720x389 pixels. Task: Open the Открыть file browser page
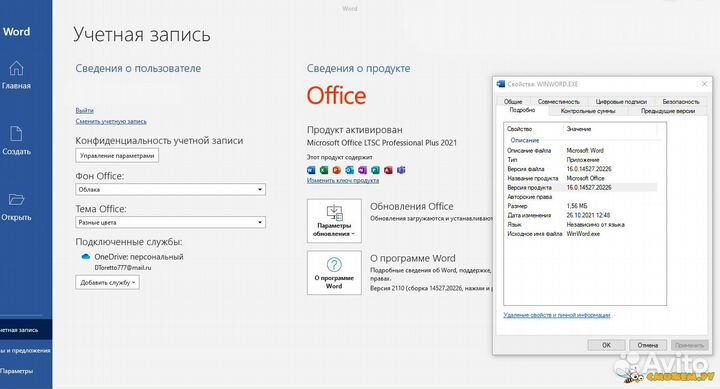[x=17, y=207]
